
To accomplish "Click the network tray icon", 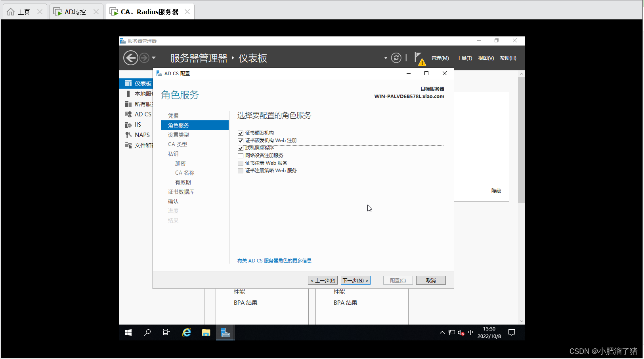I will pos(452,332).
